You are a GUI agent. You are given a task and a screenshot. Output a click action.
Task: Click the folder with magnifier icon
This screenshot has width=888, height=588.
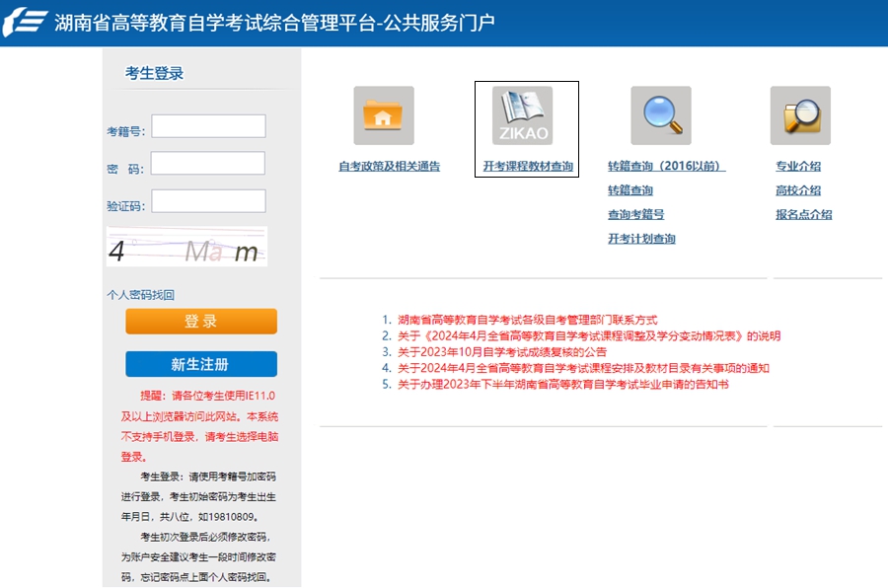(800, 115)
